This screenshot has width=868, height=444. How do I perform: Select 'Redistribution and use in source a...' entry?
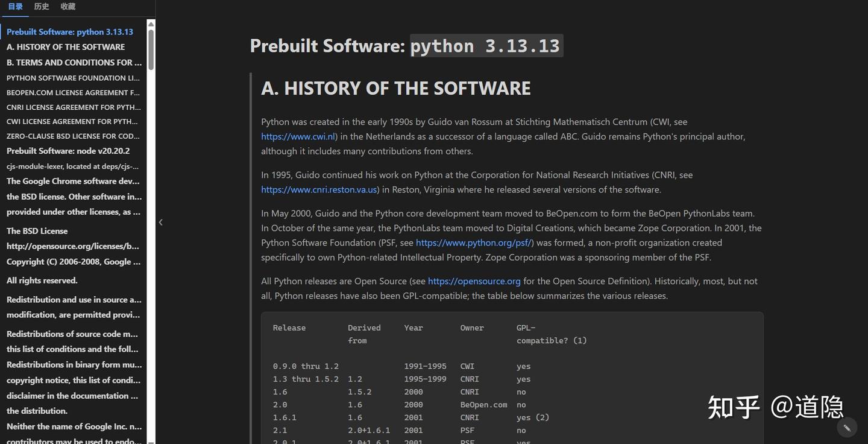tap(74, 300)
